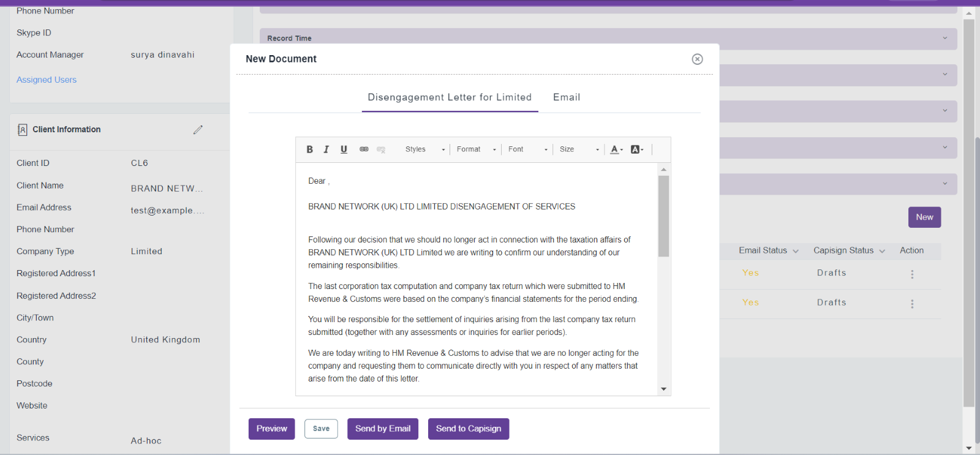The image size is (980, 455).
Task: Open the Font dropdown
Action: click(527, 149)
